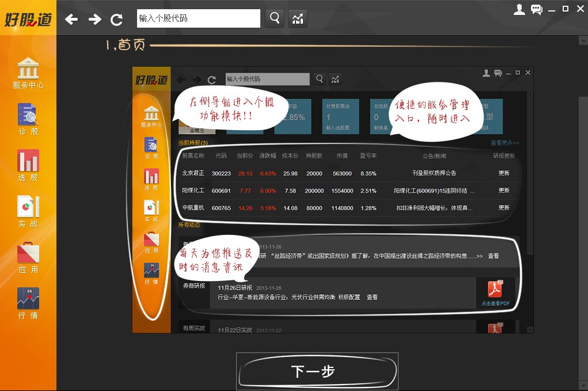The width and height of the screenshot is (588, 391).
Task: Click 刊登股权质押公告 announcement in tutorial preview
Action: click(x=434, y=173)
